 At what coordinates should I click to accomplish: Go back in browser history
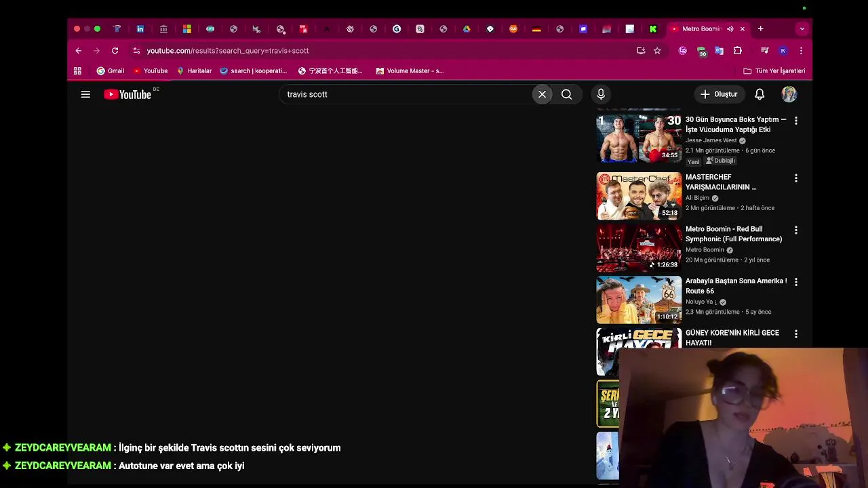pyautogui.click(x=79, y=51)
